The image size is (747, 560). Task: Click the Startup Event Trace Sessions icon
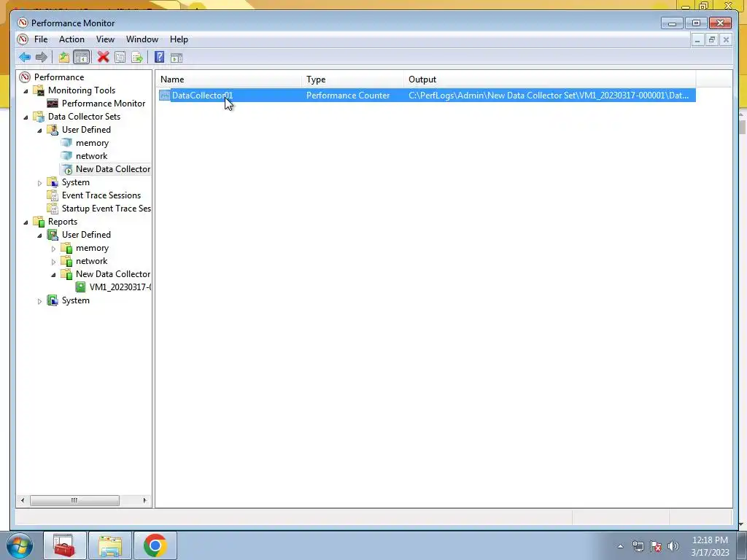click(x=53, y=209)
